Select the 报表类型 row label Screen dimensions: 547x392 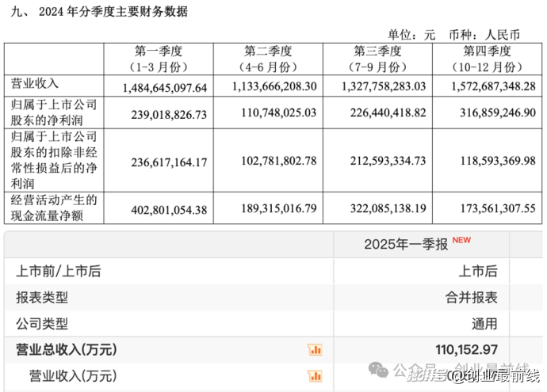[x=42, y=298]
